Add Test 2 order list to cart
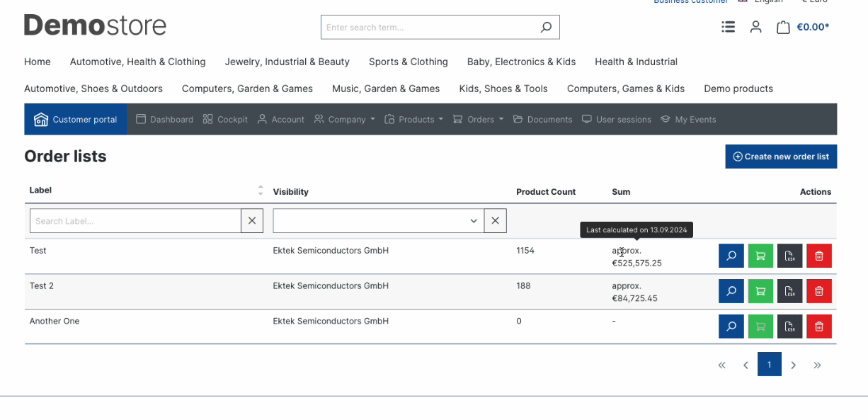The image size is (868, 420). pos(760,291)
